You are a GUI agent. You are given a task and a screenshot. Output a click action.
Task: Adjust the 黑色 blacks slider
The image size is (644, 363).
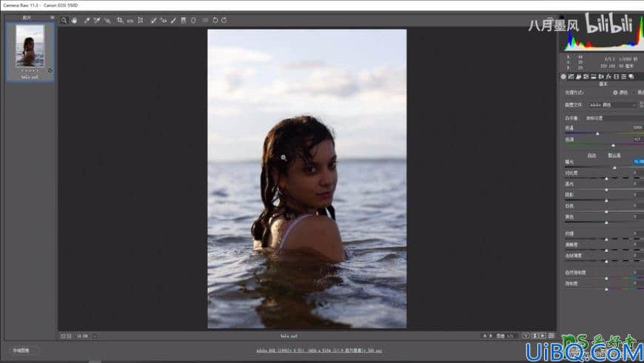click(607, 222)
